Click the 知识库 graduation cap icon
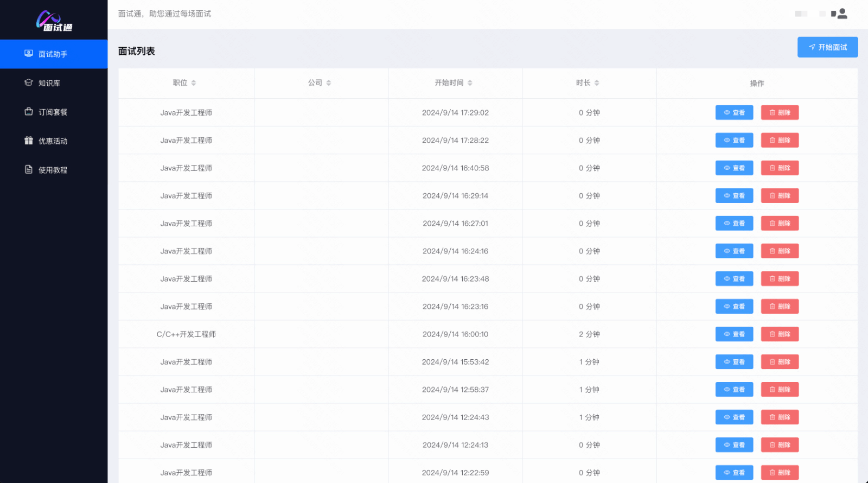This screenshot has height=483, width=868. 29,82
